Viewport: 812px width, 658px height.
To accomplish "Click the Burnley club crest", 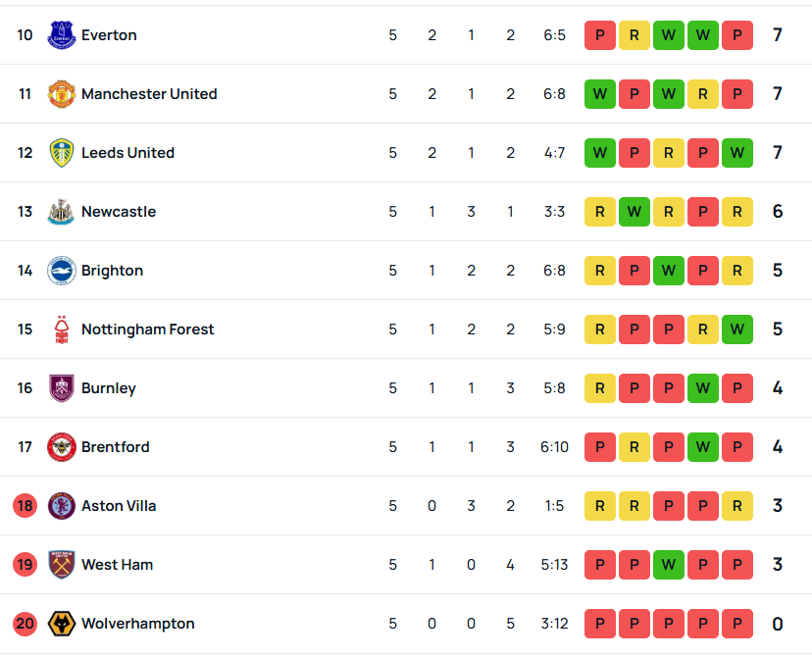I will pos(62,388).
